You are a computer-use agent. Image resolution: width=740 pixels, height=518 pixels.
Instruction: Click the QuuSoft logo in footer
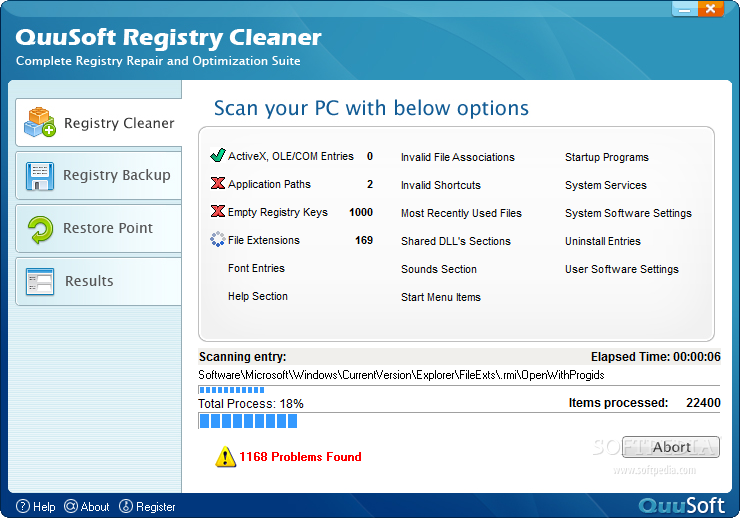pyautogui.click(x=681, y=505)
